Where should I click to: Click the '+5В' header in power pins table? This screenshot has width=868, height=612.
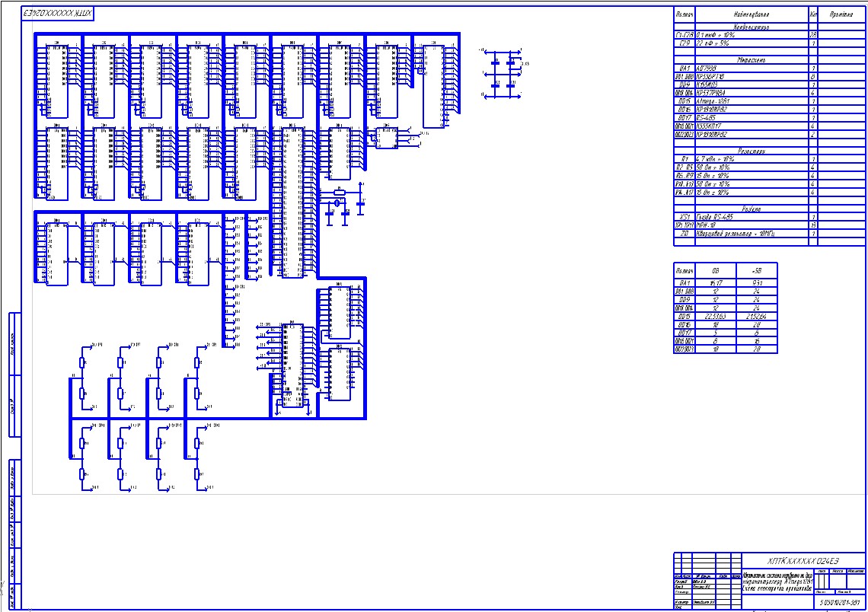(757, 271)
